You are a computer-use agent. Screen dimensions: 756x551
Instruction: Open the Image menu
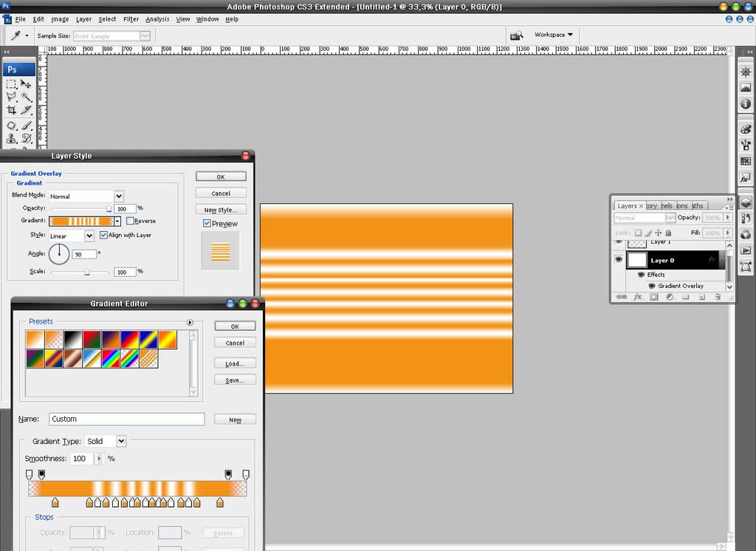(60, 19)
